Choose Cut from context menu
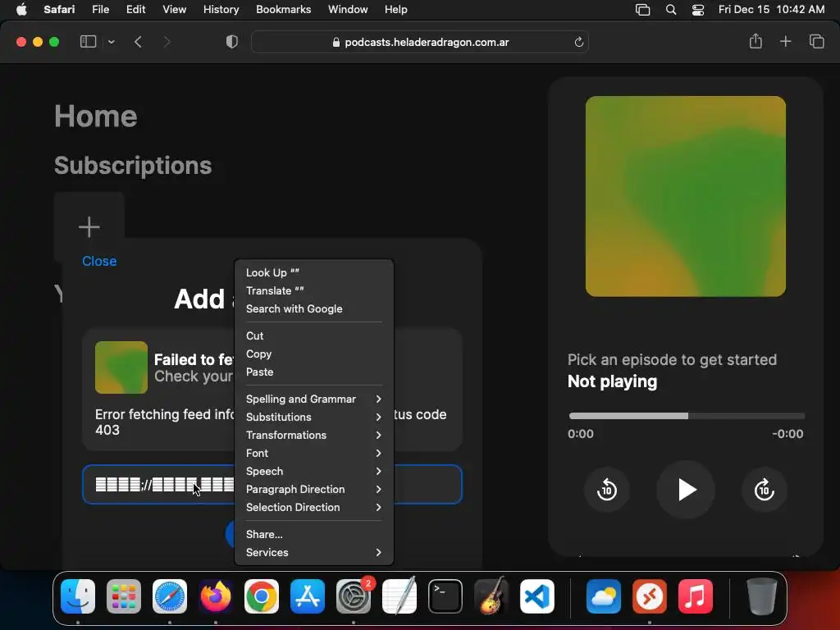840x630 pixels. tap(314, 336)
